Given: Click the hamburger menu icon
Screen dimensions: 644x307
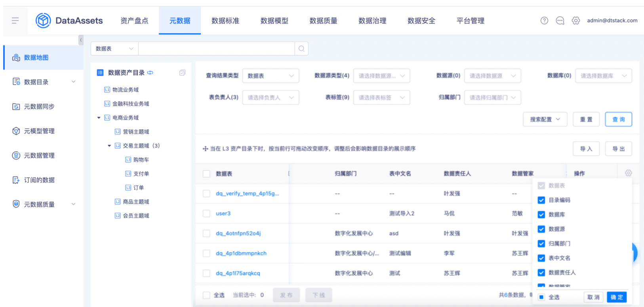Looking at the screenshot, I should (15, 21).
